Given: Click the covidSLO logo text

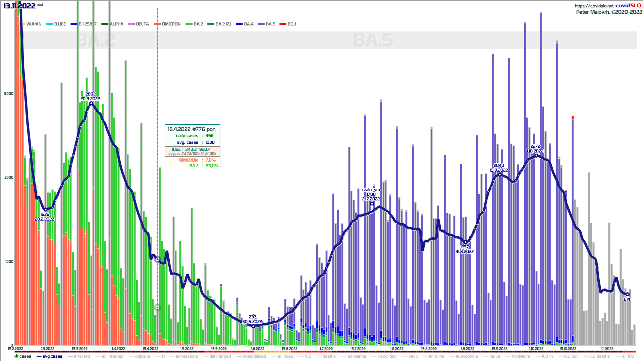Looking at the screenshot, I should (628, 5).
